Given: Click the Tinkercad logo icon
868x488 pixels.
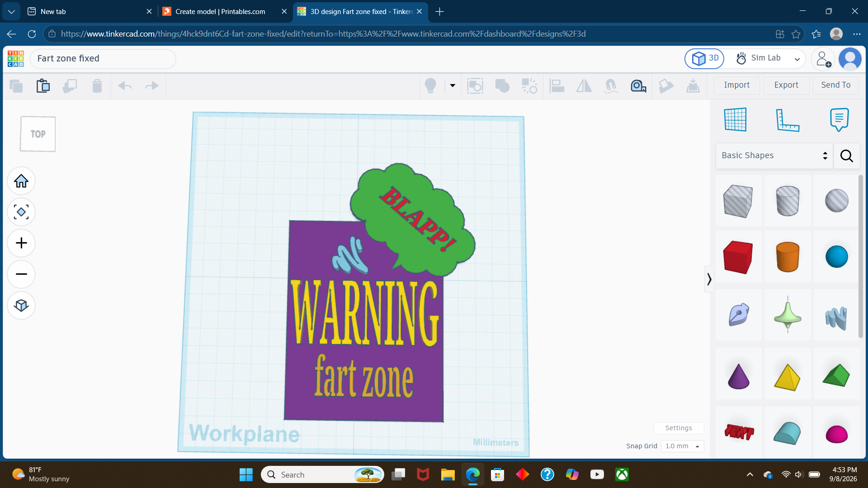Looking at the screenshot, I should coord(16,59).
